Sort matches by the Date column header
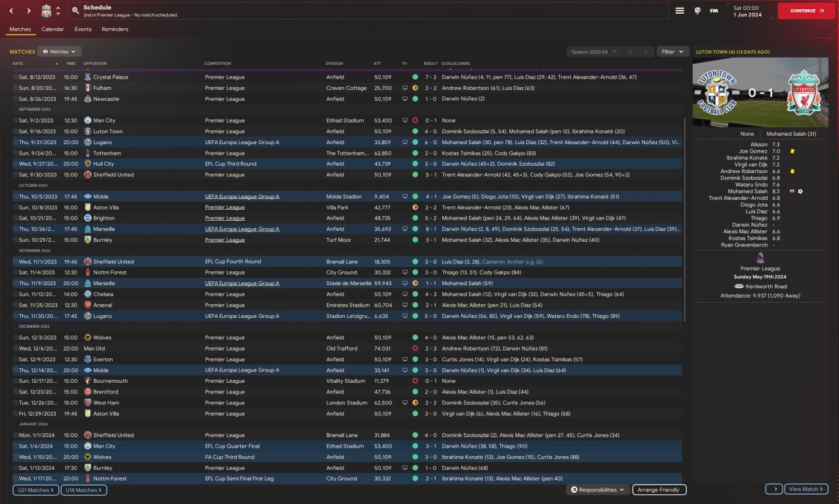The width and height of the screenshot is (839, 504). tap(18, 64)
